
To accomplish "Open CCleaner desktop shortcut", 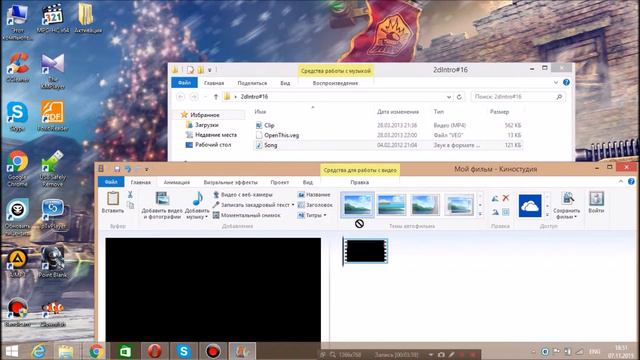I will coord(17,67).
